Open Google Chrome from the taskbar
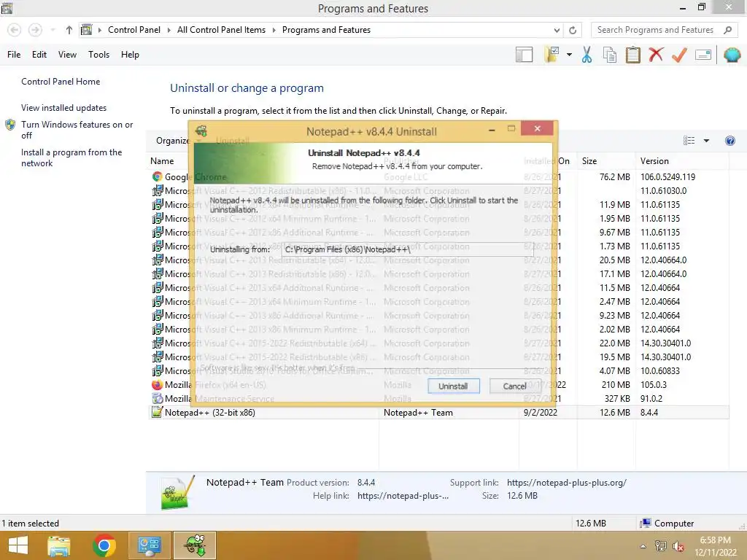747x560 pixels. 104,545
